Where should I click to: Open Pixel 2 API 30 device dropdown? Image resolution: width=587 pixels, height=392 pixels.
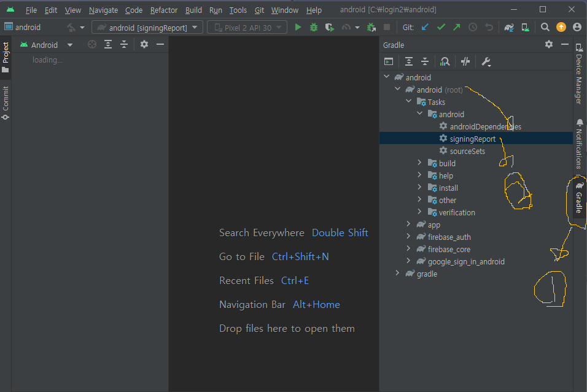pos(247,28)
